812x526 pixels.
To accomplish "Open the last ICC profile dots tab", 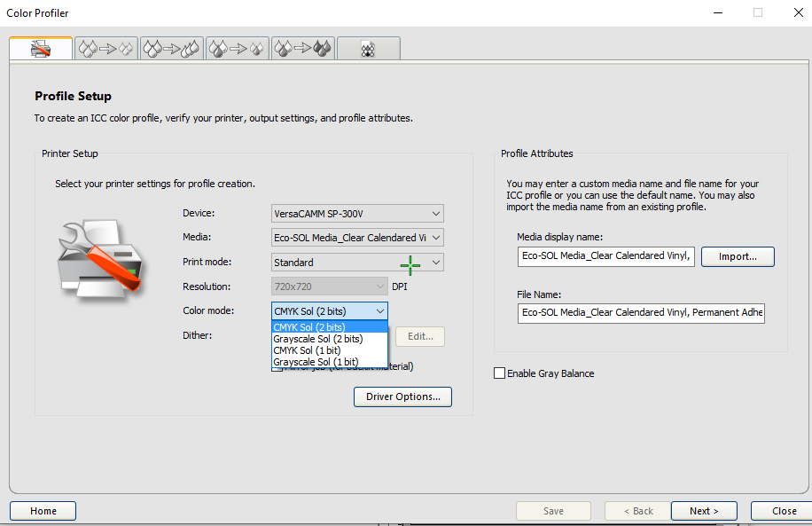I will coord(368,49).
